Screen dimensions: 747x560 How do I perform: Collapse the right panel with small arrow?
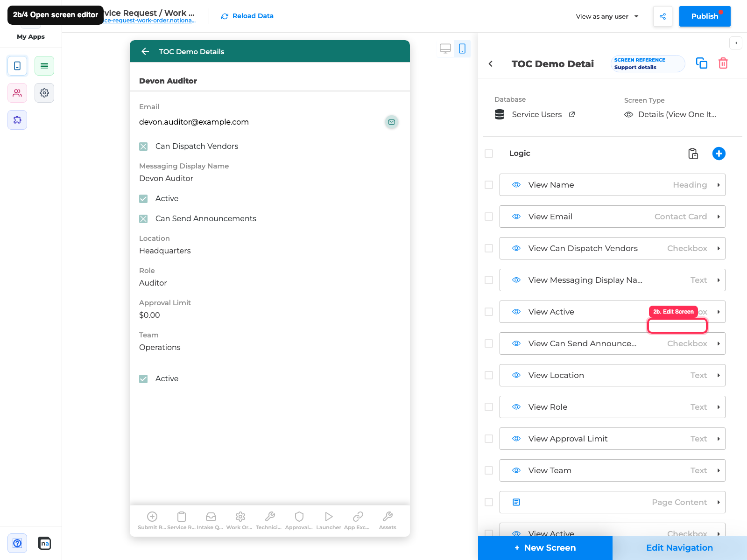click(x=736, y=43)
